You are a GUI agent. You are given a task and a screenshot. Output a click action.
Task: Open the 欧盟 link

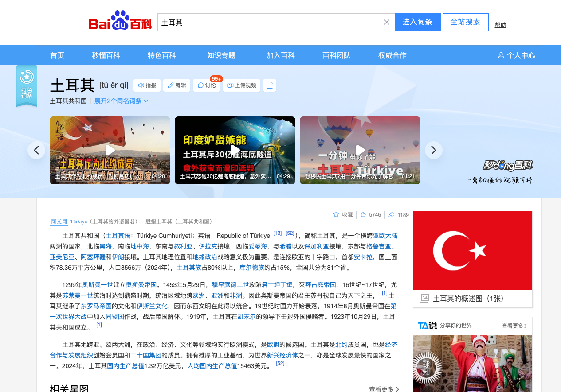coord(273,345)
